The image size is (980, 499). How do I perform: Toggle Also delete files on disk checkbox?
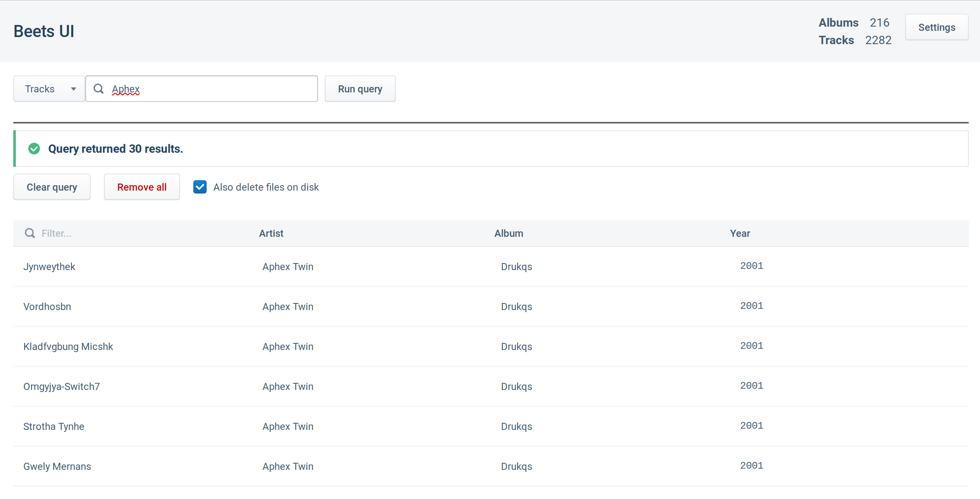click(200, 187)
